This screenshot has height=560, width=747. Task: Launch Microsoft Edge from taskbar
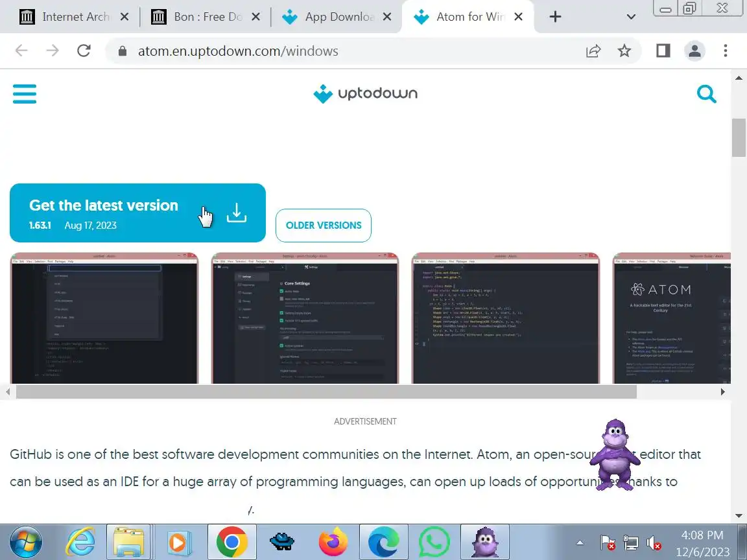[x=383, y=542]
